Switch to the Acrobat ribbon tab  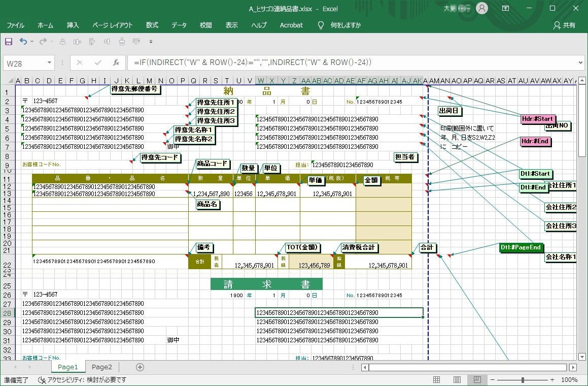click(291, 25)
